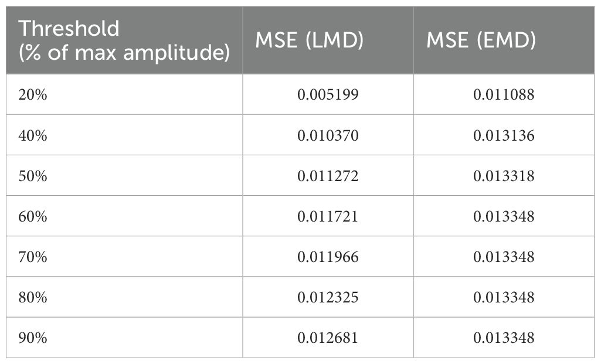The width and height of the screenshot is (601, 364).
Task: Select the 50% threshold cell
Action: pyautogui.click(x=33, y=176)
